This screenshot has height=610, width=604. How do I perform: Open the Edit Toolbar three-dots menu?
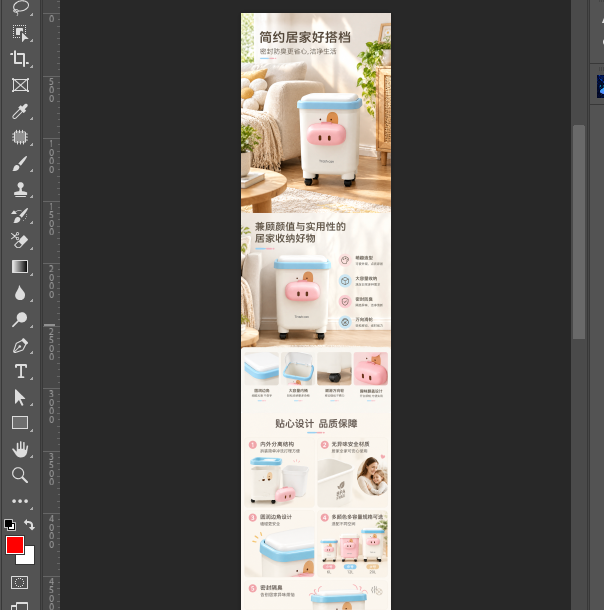click(20, 501)
